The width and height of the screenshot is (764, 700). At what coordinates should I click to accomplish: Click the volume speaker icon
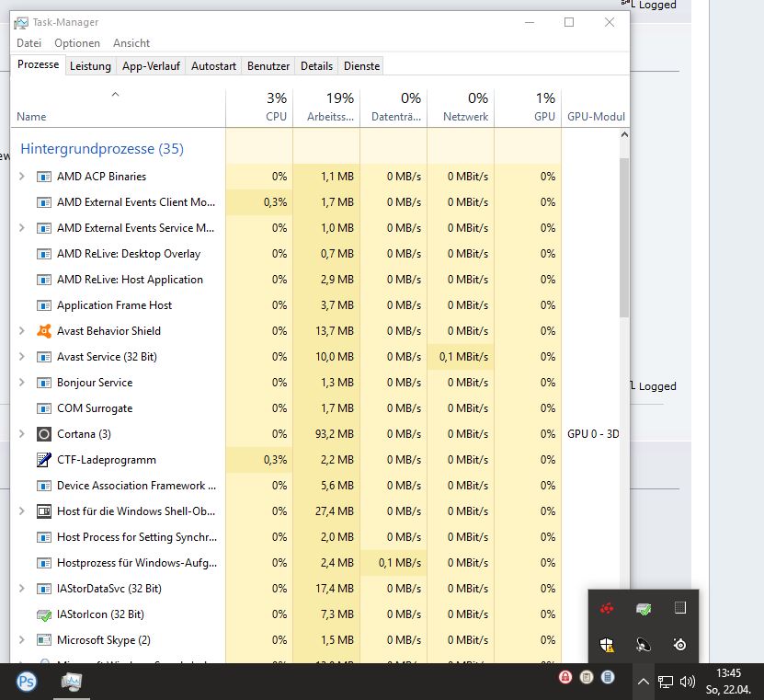tap(687, 682)
